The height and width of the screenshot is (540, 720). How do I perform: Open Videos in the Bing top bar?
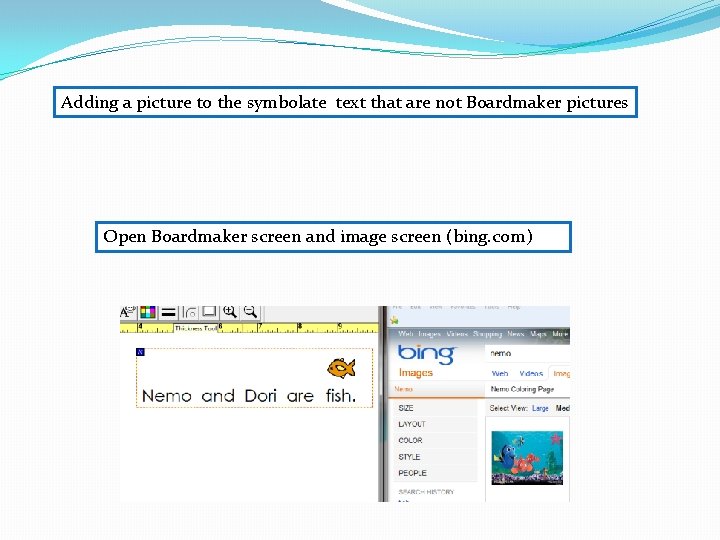457,334
